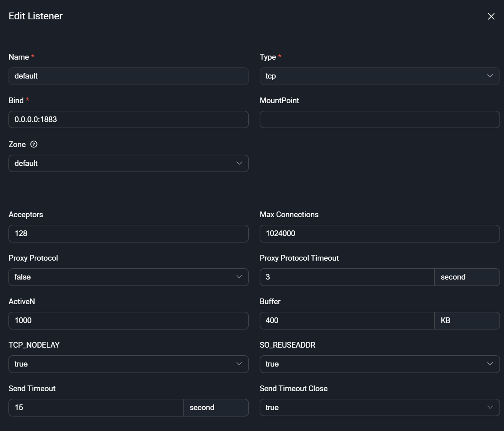Click the second unit of Proxy Protocol Timeout
Screen dimensions: 504x431
click(467, 277)
